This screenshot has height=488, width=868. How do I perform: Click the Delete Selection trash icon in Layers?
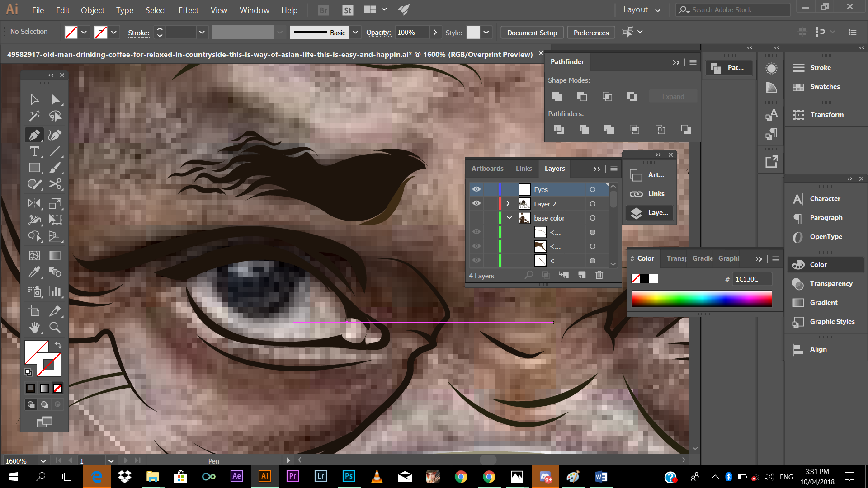pyautogui.click(x=599, y=275)
